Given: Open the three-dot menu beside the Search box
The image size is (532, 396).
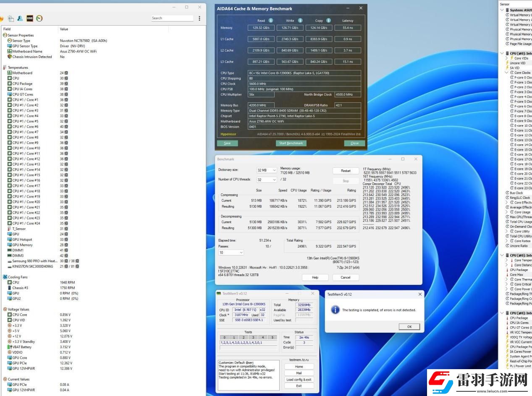Looking at the screenshot, I should click(199, 18).
